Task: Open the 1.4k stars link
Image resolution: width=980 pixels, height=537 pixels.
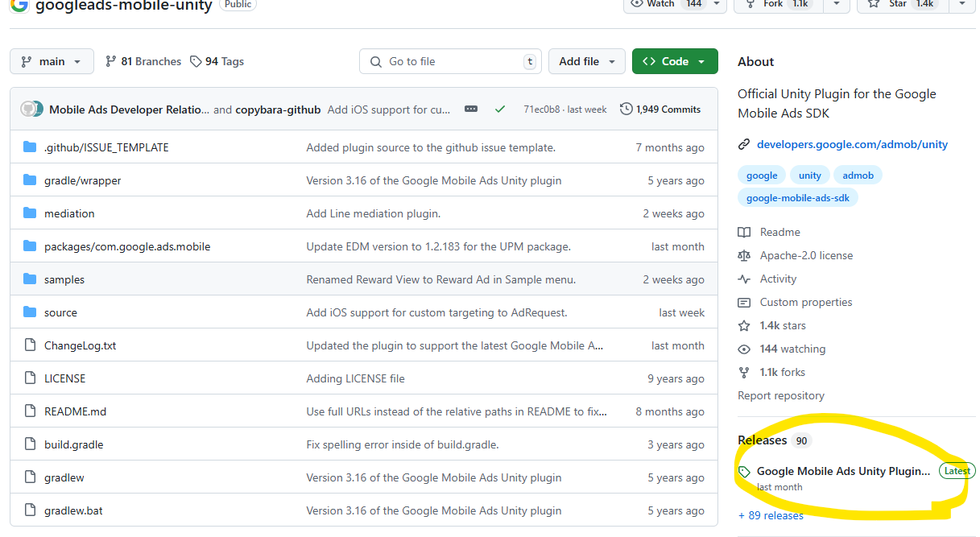Action: pos(783,325)
